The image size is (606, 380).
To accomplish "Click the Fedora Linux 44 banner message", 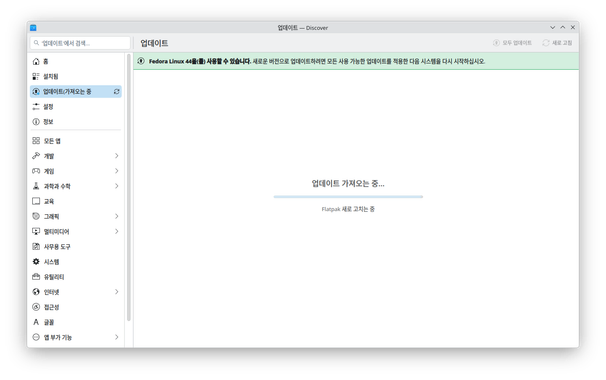I will 317,61.
